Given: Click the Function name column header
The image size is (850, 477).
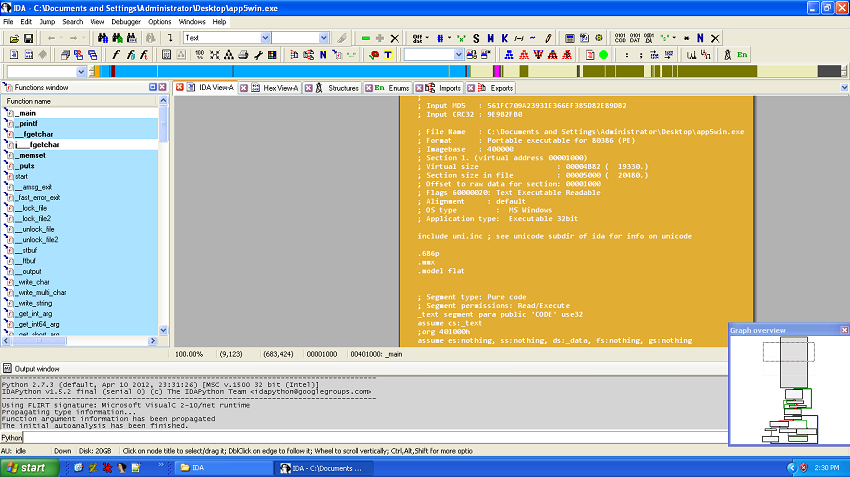Looking at the screenshot, I should 81,101.
